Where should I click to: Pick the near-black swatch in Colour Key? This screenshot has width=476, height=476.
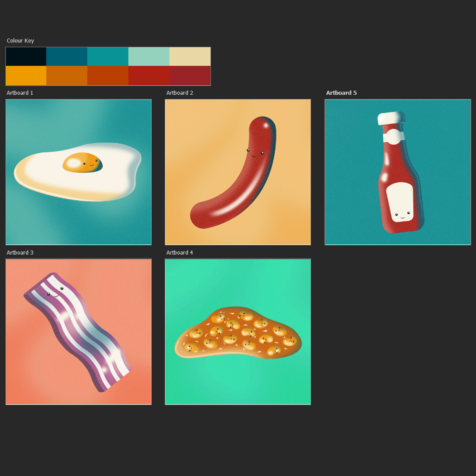[x=26, y=57]
